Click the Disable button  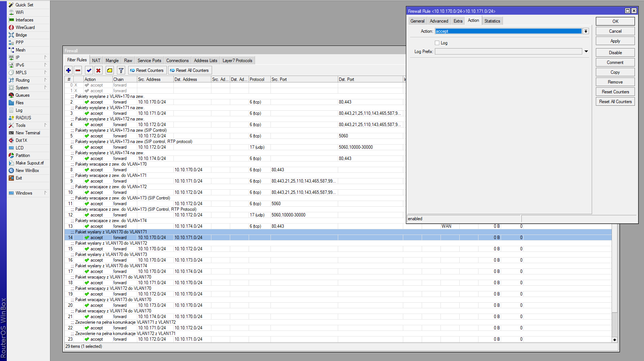point(615,53)
